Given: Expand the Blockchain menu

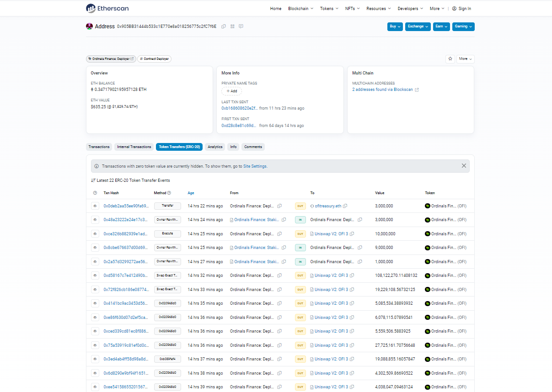Looking at the screenshot, I should tap(300, 9).
